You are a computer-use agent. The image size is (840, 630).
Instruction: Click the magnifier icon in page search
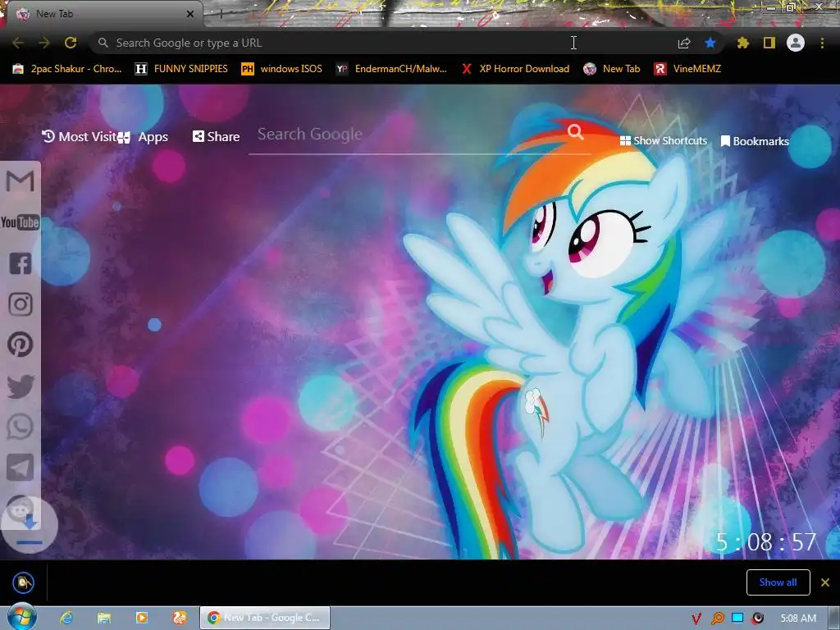click(575, 131)
